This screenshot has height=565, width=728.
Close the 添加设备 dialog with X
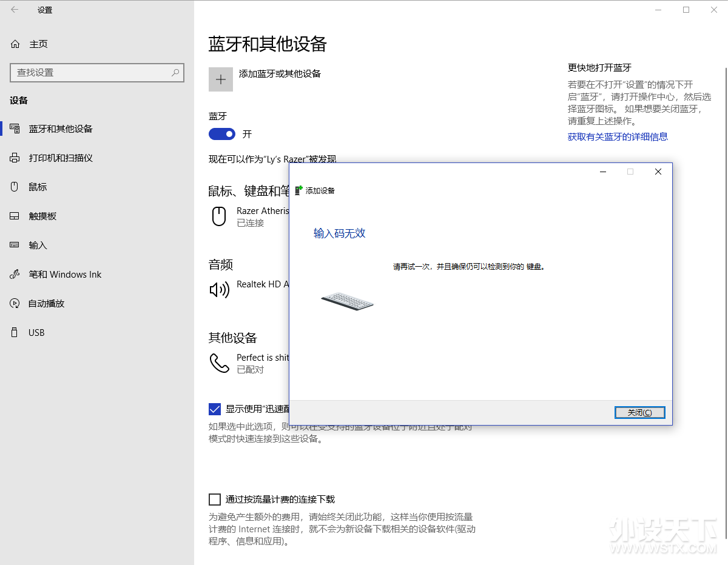(658, 172)
